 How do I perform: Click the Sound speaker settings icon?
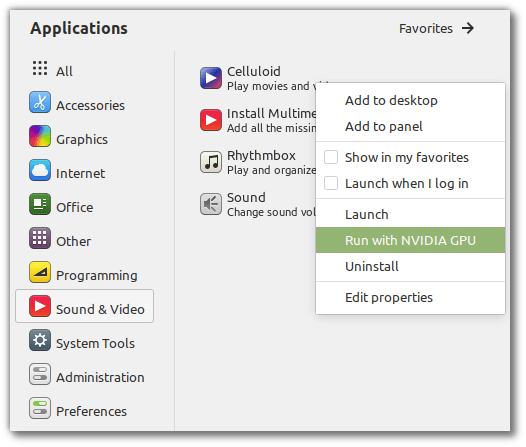click(x=211, y=204)
